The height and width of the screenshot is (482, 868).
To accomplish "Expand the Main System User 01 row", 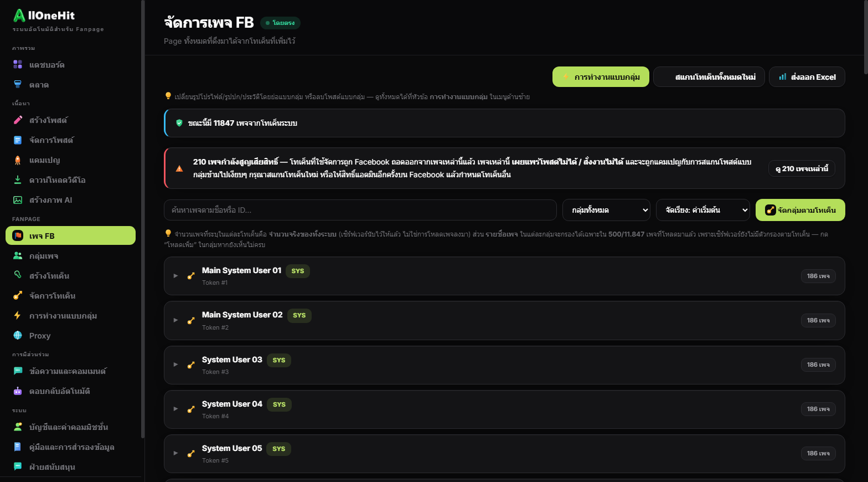I will coord(176,276).
